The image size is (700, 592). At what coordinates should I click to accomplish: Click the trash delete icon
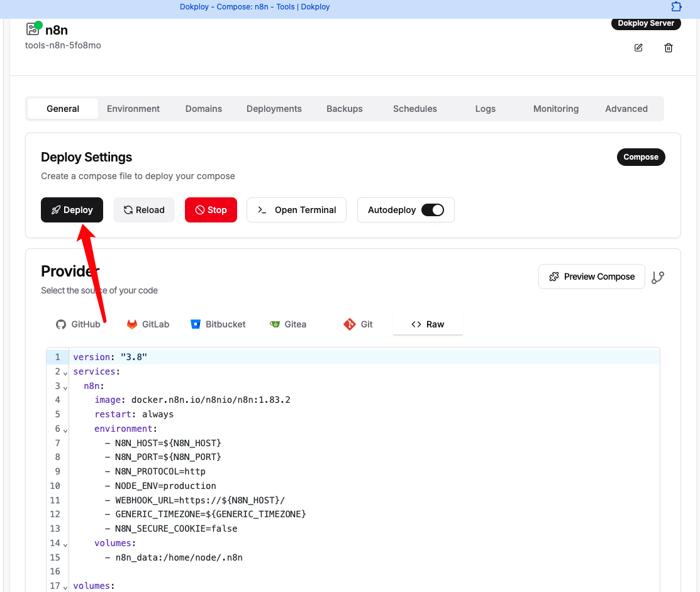coord(669,48)
